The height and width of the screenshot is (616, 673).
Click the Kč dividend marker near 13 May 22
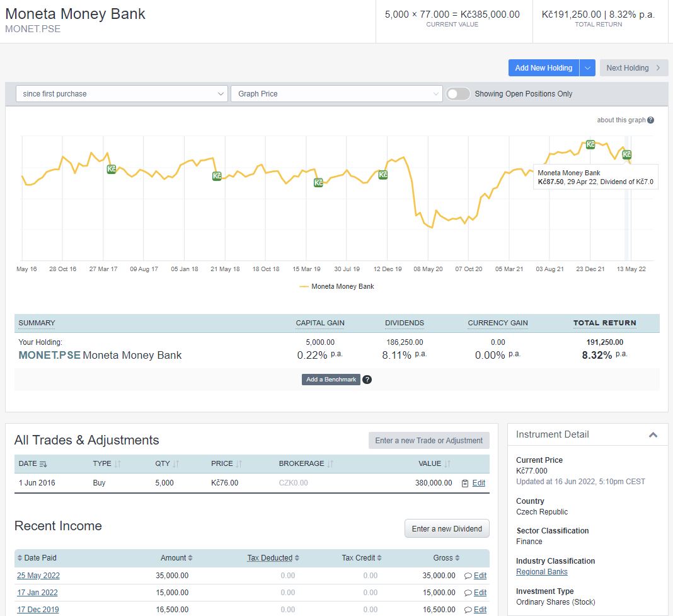pyautogui.click(x=626, y=154)
